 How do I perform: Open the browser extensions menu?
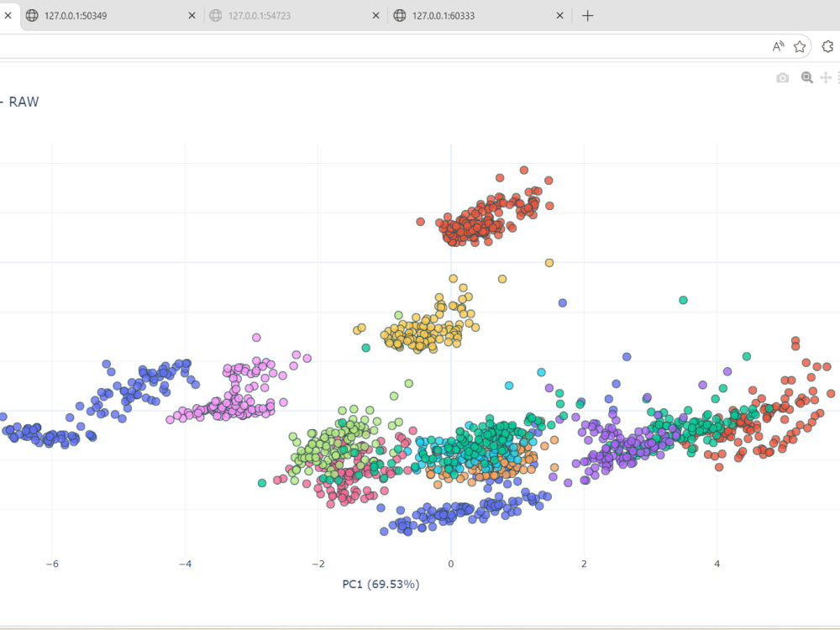[x=827, y=46]
